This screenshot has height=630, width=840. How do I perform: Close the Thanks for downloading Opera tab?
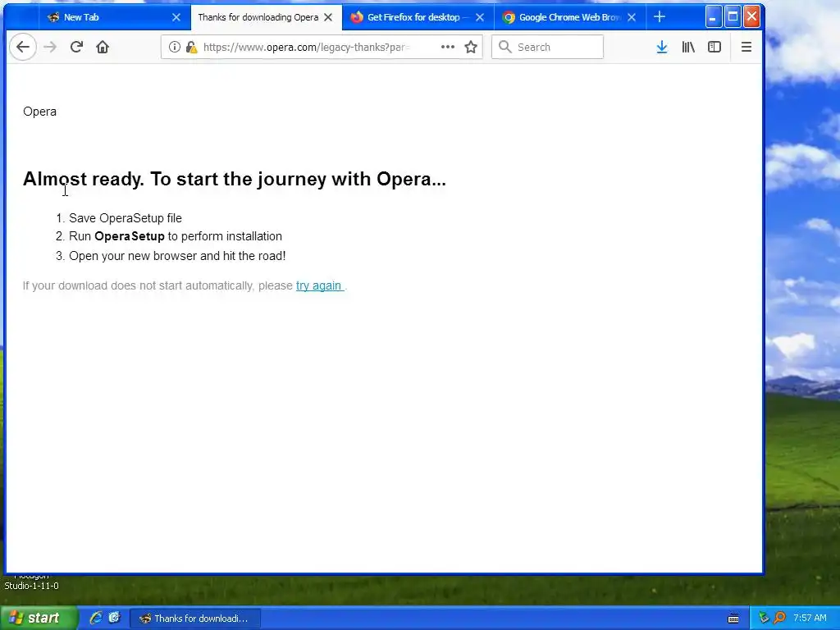coord(328,17)
